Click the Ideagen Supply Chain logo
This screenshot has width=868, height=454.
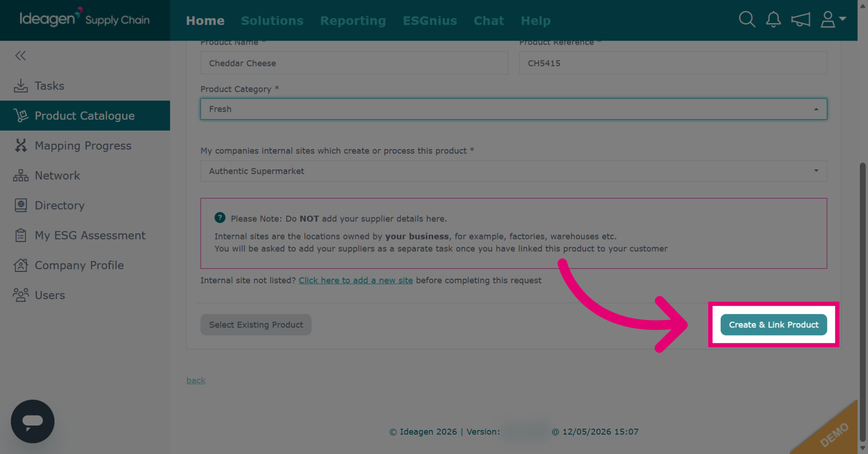click(85, 18)
